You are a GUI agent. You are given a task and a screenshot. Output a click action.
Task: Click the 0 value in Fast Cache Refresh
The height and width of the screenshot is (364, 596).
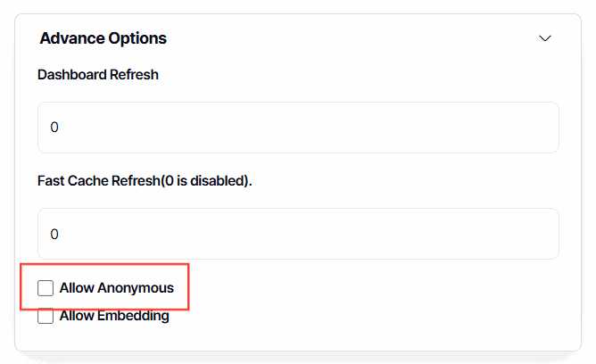point(54,234)
